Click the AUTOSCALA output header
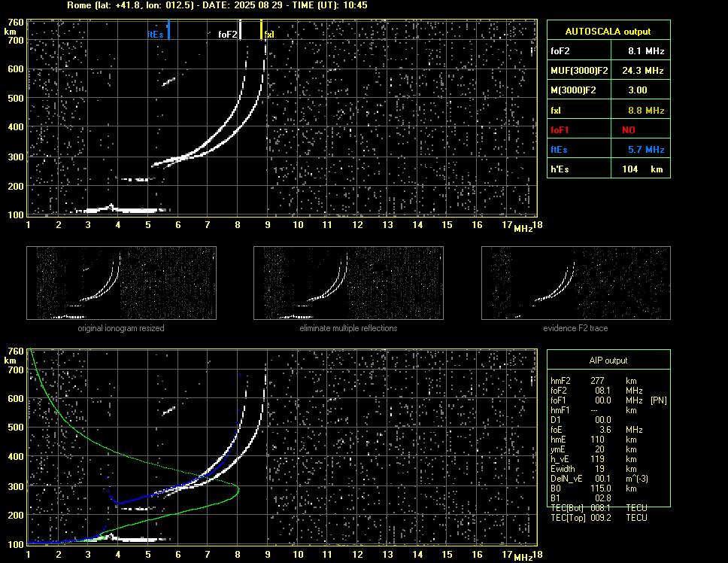This screenshot has height=563, width=728. coord(608,32)
